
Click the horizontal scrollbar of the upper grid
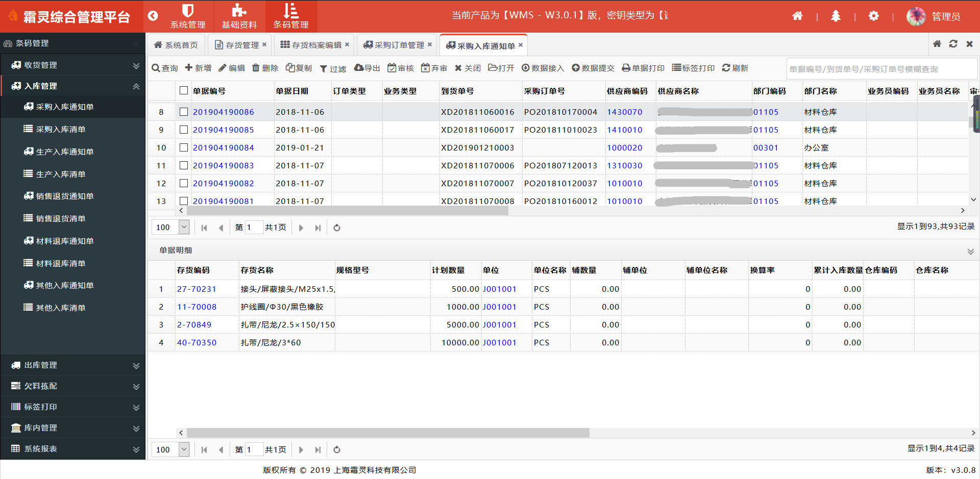coord(347,211)
